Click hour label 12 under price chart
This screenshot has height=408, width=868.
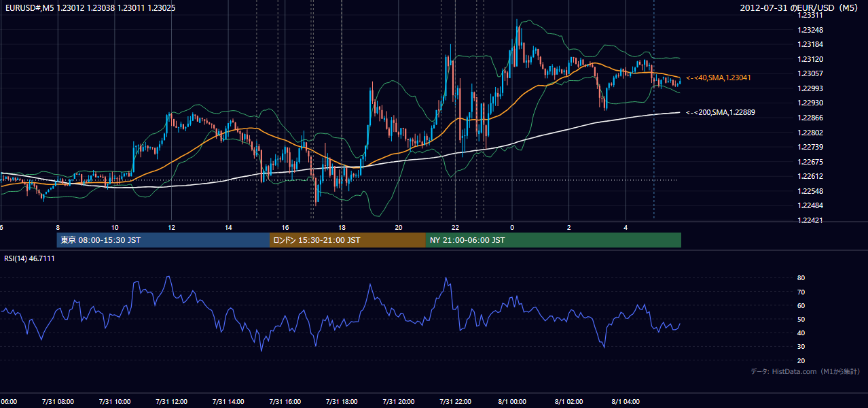pyautogui.click(x=172, y=227)
